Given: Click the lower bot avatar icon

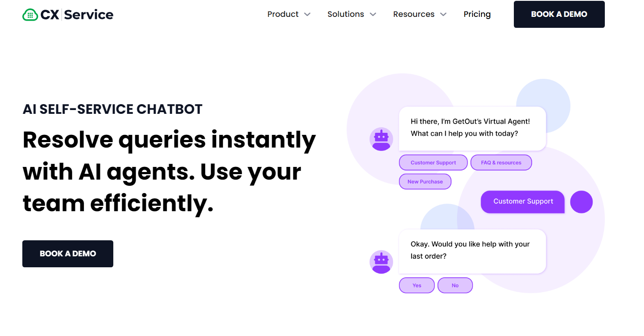Looking at the screenshot, I should click(x=381, y=262).
